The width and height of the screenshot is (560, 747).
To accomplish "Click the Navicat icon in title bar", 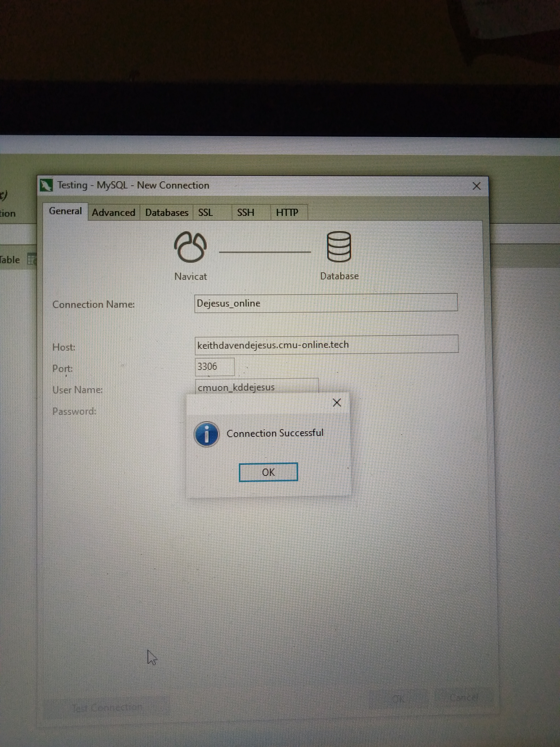I will point(46,185).
